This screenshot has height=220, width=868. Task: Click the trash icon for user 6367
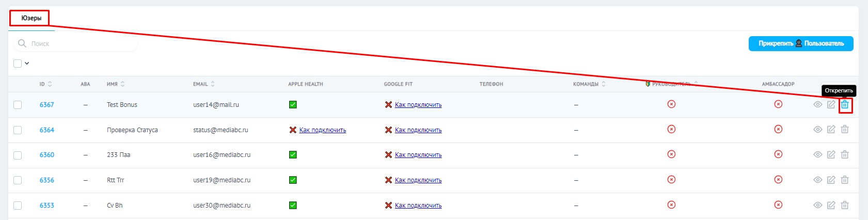[x=845, y=105]
